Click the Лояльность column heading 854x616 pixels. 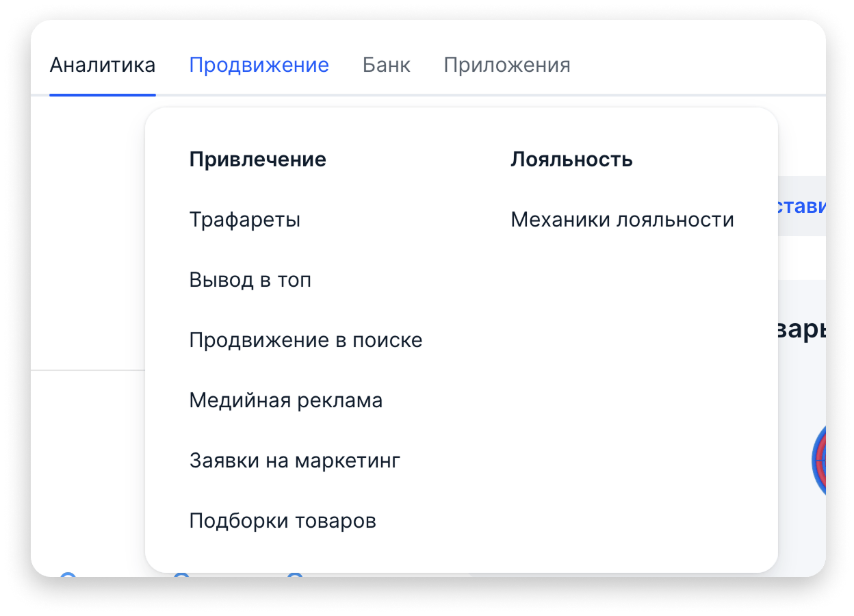click(571, 160)
